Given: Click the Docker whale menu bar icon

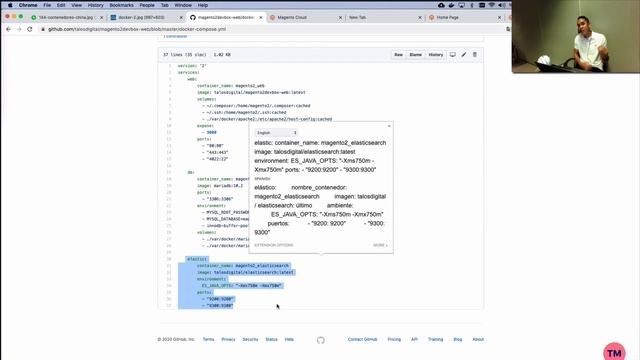Looking at the screenshot, I should 451,5.
